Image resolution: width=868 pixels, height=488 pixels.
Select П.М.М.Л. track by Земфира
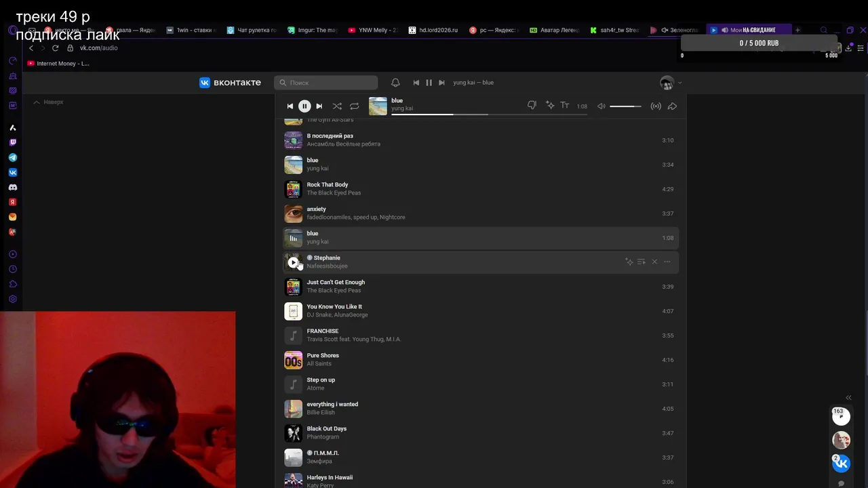(x=480, y=457)
